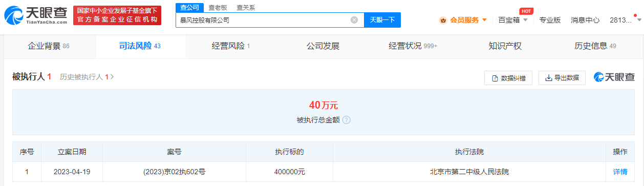Screen dimensions: 644x186
Task: Switch to the 知识产权 tab
Action: point(505,46)
